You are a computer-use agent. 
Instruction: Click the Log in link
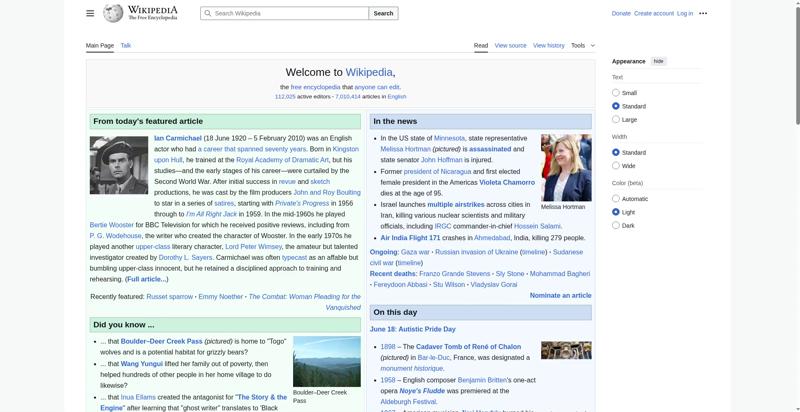[685, 13]
